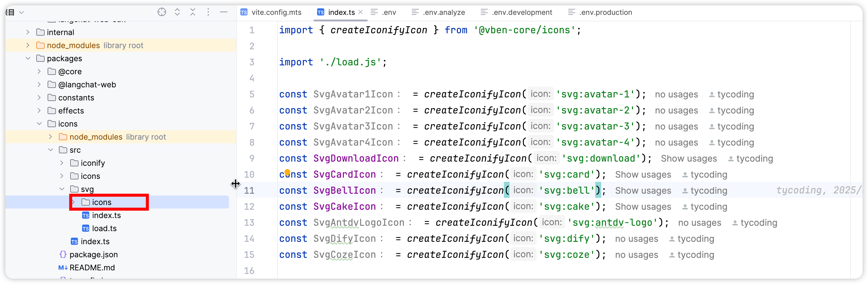Viewport: 868px width, 284px height.
Task: Open package.json in the project tree
Action: [x=93, y=254]
